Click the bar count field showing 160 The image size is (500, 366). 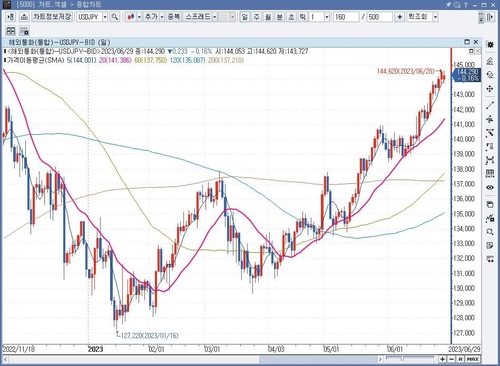point(346,17)
